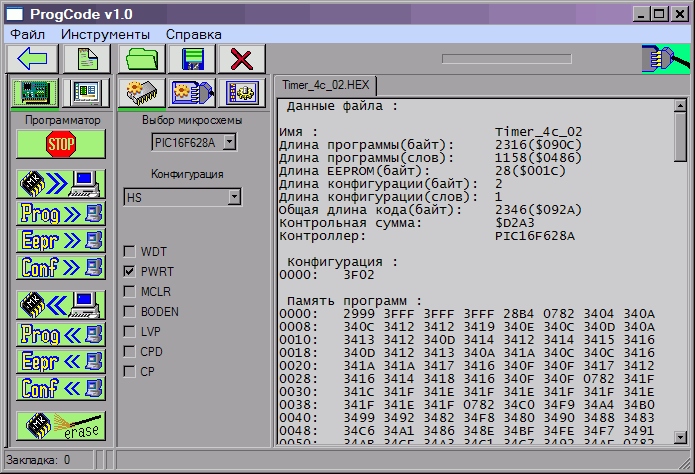Click the word count value 1158($0486)
The image size is (695, 474).
click(x=538, y=158)
